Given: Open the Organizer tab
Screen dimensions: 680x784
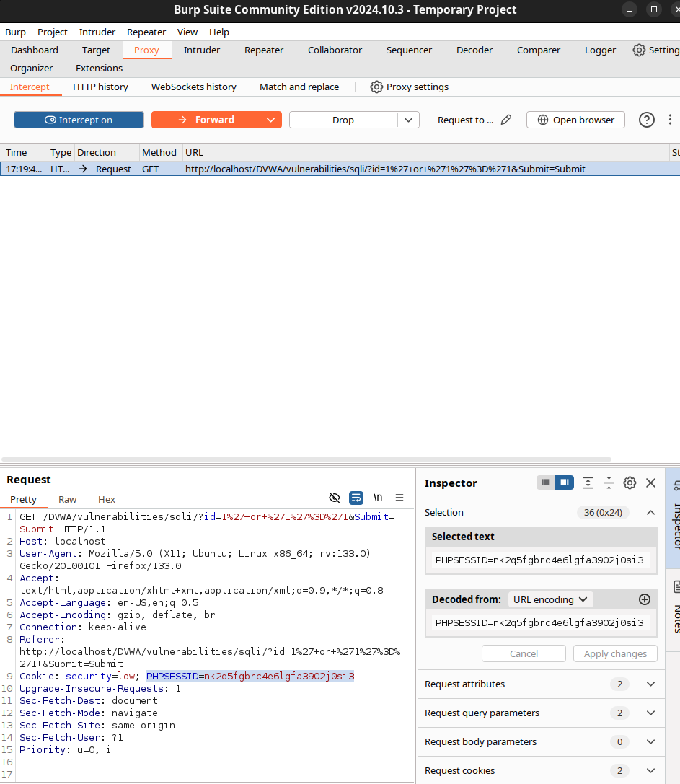Looking at the screenshot, I should pos(32,68).
